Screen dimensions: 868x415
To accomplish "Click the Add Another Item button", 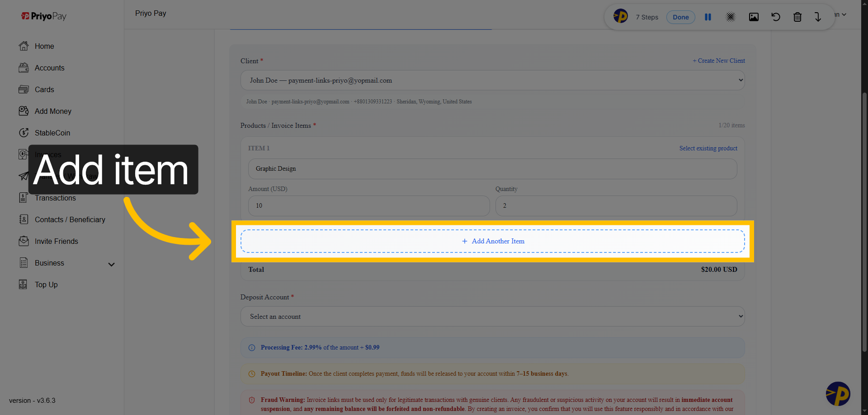I will tap(492, 241).
